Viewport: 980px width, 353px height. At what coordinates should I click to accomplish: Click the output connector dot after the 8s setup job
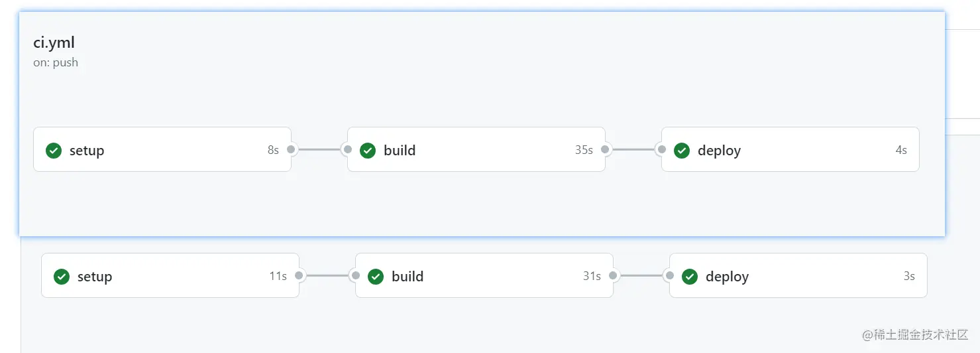[x=291, y=149]
